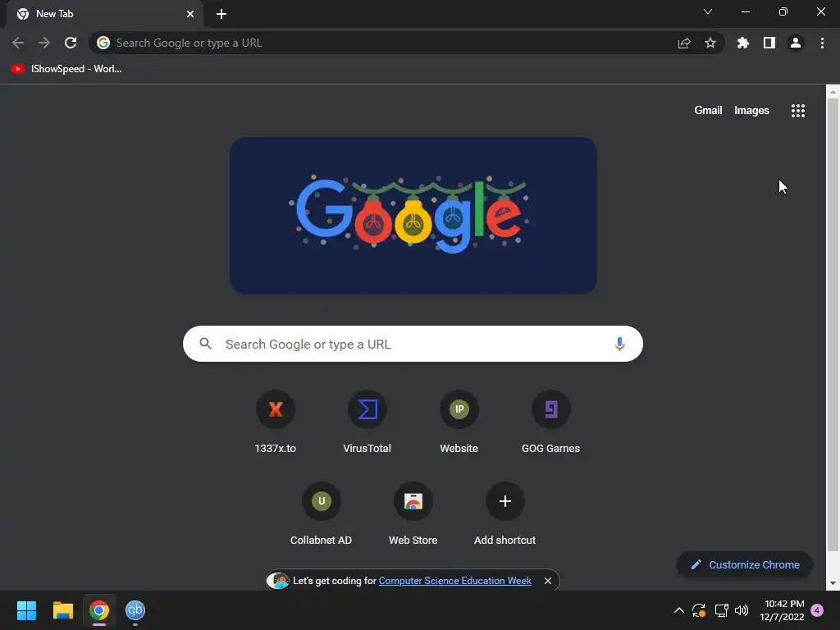This screenshot has width=840, height=630.
Task: Click the sync update tray icon
Action: [x=699, y=610]
